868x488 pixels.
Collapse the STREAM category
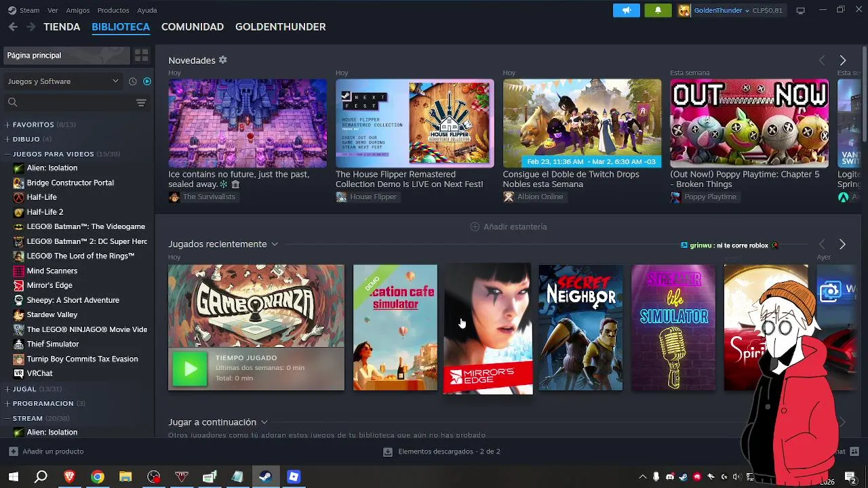7,418
